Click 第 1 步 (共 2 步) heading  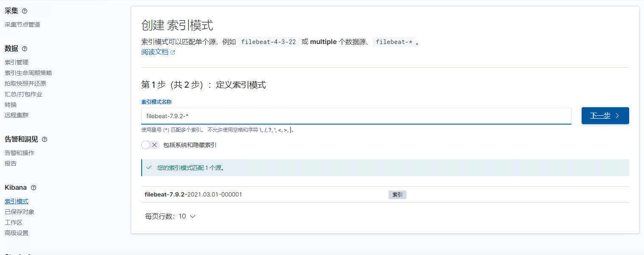pyautogui.click(x=203, y=85)
